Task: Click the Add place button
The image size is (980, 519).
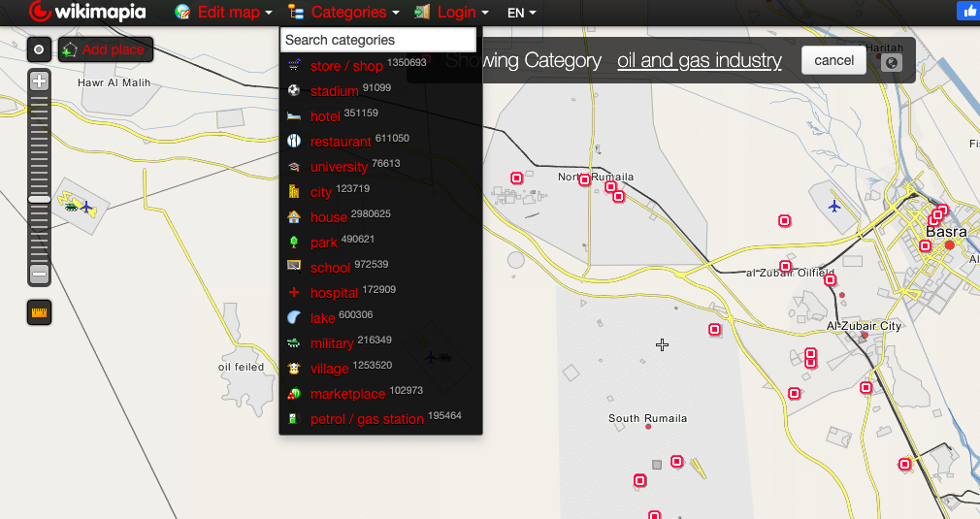Action: coord(106,49)
